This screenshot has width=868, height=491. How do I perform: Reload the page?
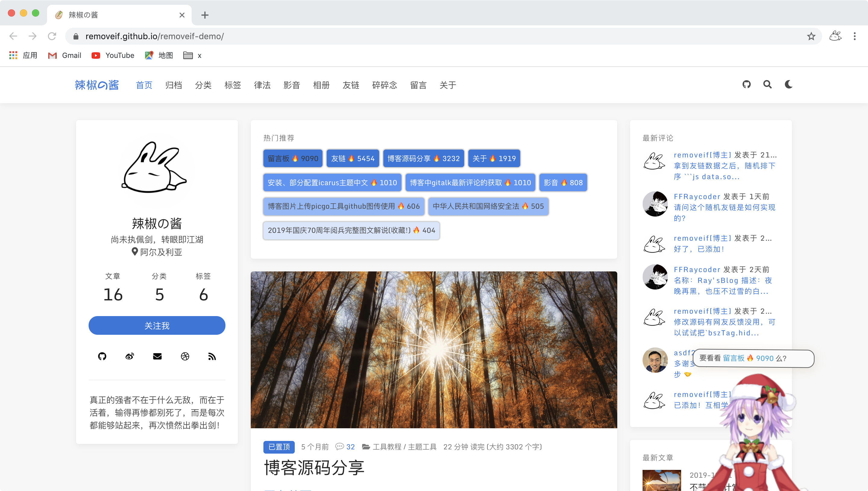[x=52, y=36]
